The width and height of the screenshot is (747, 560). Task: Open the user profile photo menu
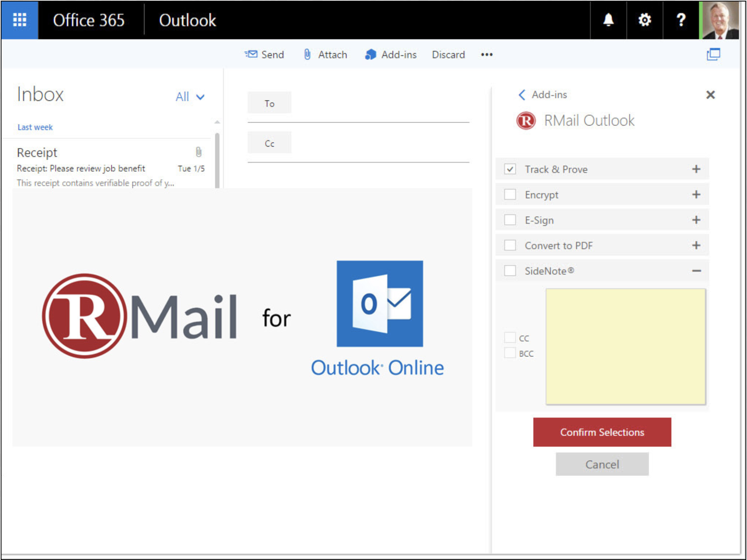tap(720, 19)
